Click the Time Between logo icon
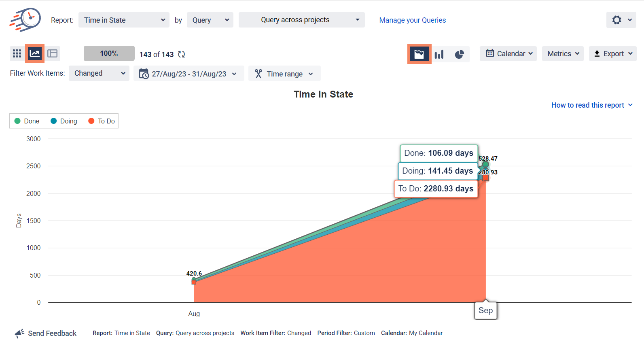The width and height of the screenshot is (644, 346). click(x=25, y=19)
